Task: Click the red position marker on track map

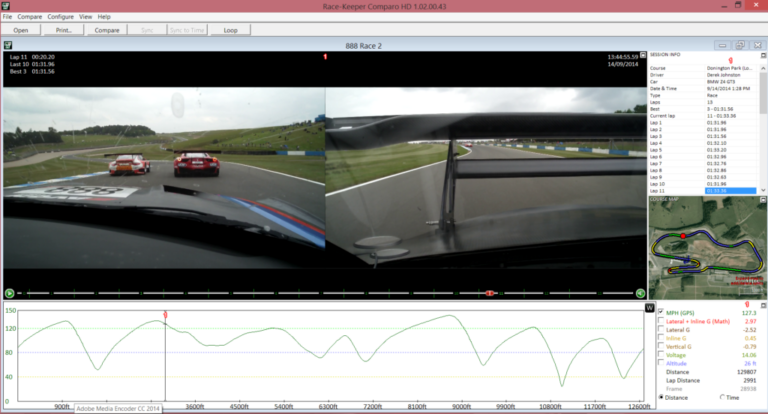Action: point(683,236)
